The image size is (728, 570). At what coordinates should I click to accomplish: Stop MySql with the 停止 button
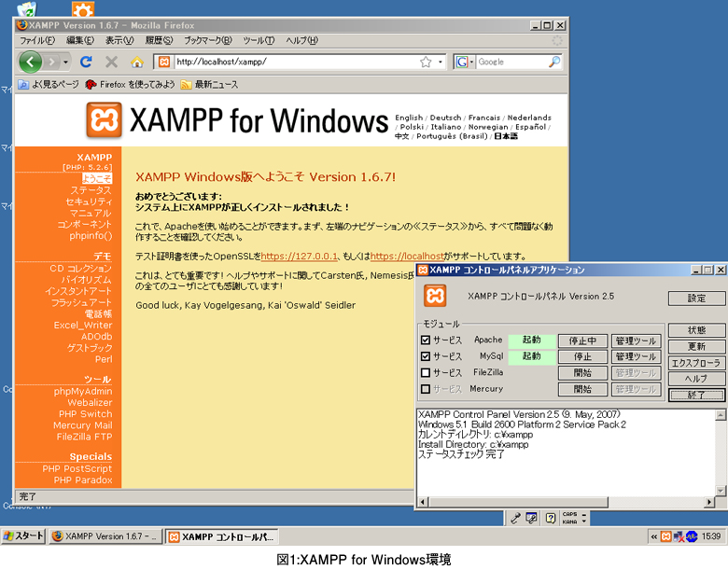coord(582,356)
